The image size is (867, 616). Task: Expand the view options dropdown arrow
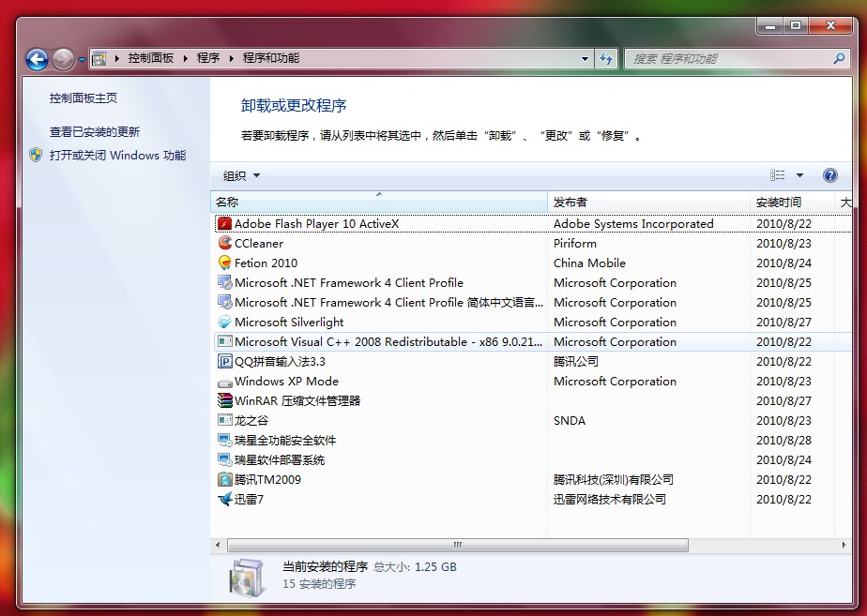[799, 175]
